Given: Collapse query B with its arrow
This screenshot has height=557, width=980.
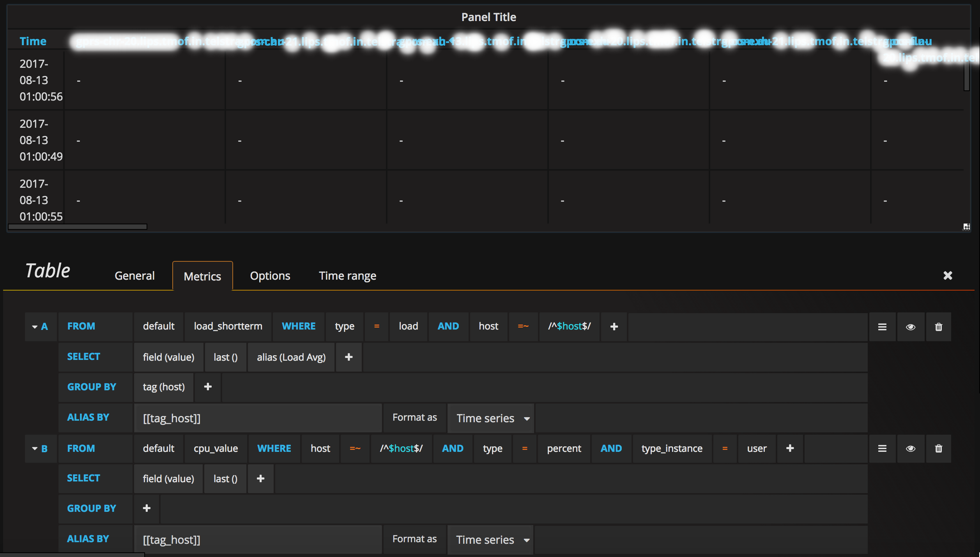Looking at the screenshot, I should pyautogui.click(x=35, y=448).
